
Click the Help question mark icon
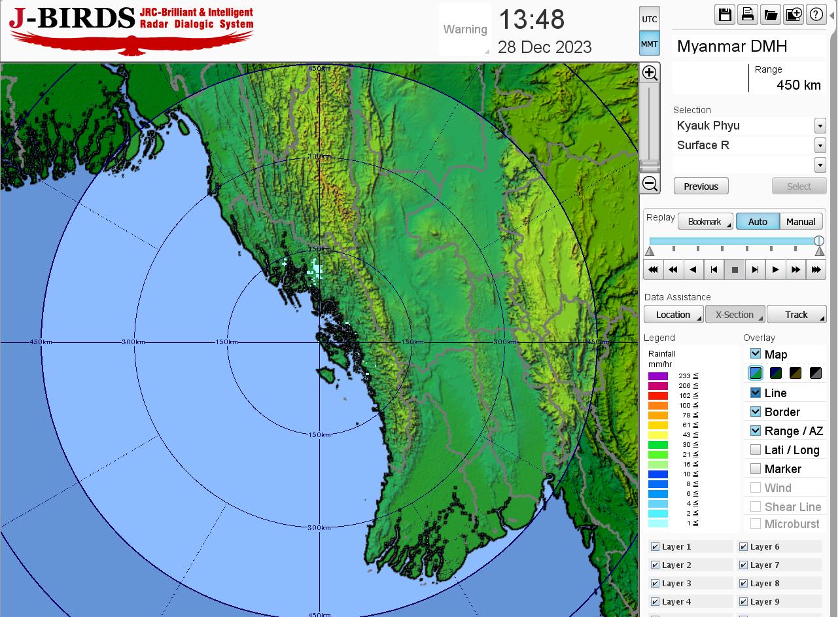816,14
